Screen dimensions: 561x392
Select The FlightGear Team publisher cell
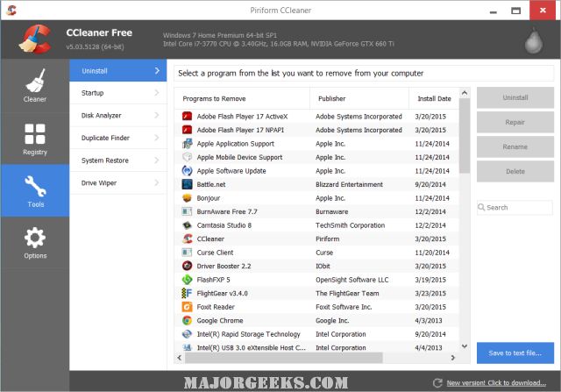click(x=347, y=293)
